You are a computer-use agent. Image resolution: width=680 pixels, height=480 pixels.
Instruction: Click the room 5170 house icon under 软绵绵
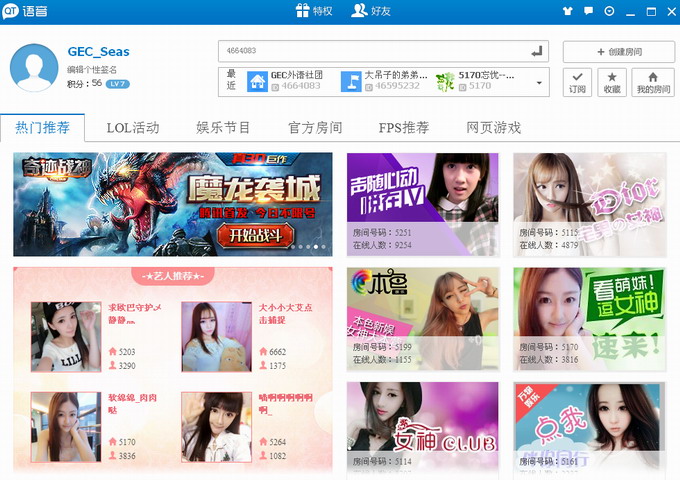click(x=113, y=441)
